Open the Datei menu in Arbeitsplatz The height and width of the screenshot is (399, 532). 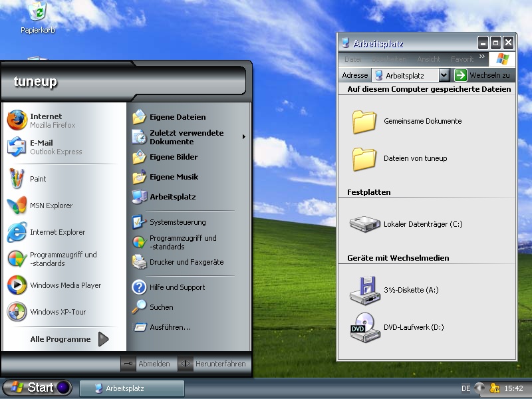click(x=353, y=59)
